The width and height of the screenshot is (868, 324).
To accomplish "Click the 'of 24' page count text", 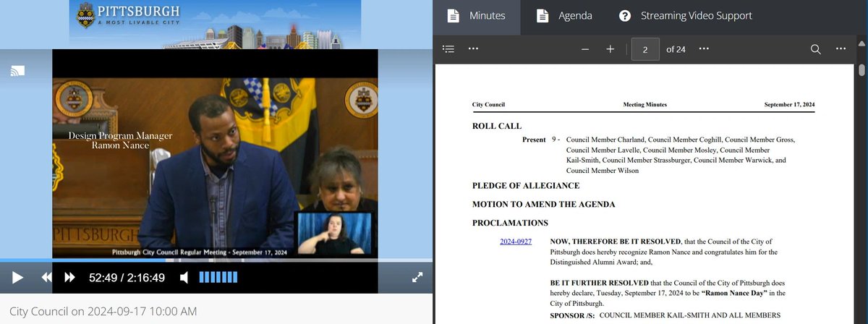I will (x=676, y=49).
